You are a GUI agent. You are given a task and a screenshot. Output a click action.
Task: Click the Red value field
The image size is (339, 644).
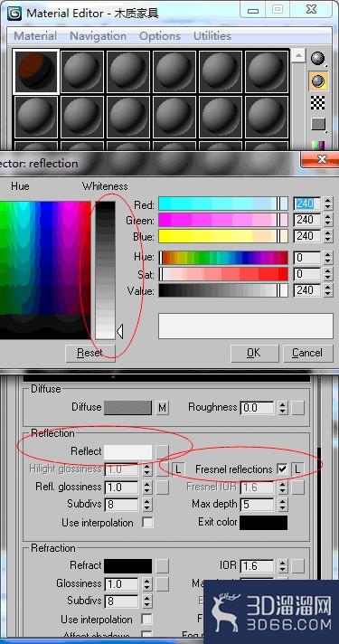(307, 204)
